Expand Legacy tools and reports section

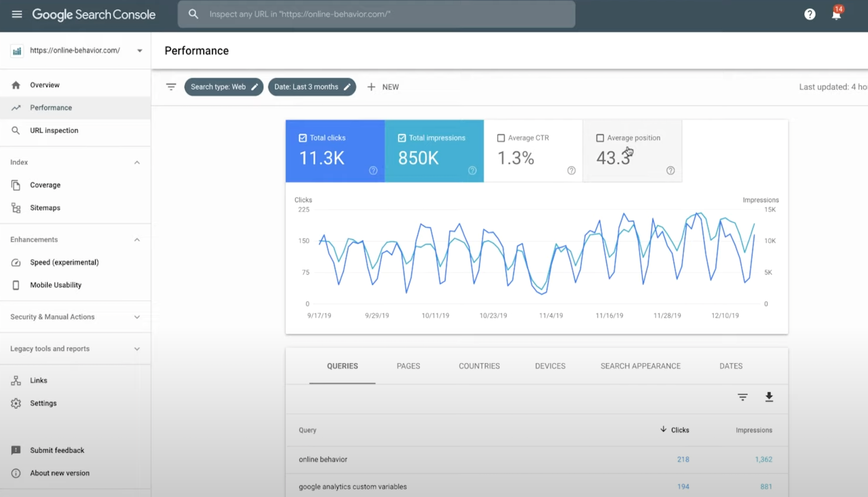tap(137, 349)
